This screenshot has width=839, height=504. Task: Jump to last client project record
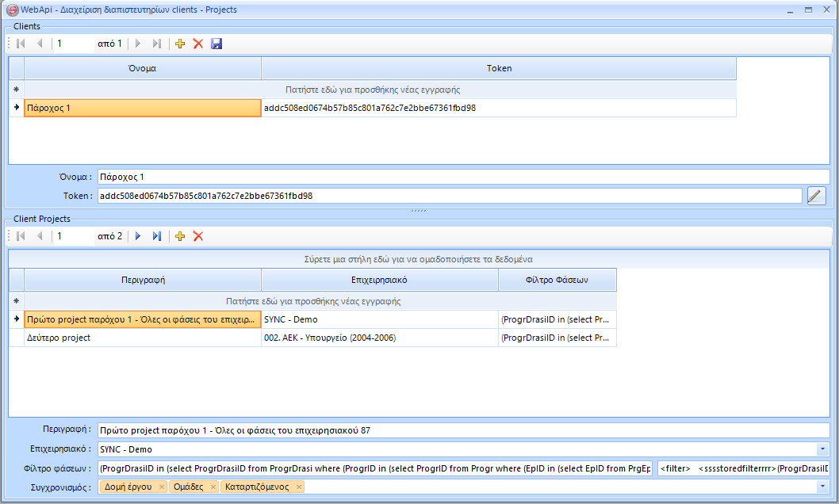point(156,236)
